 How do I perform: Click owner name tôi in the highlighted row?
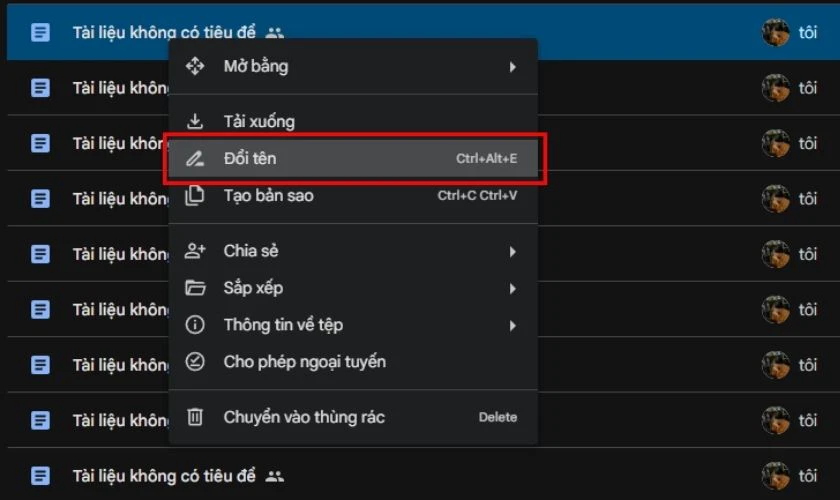808,33
